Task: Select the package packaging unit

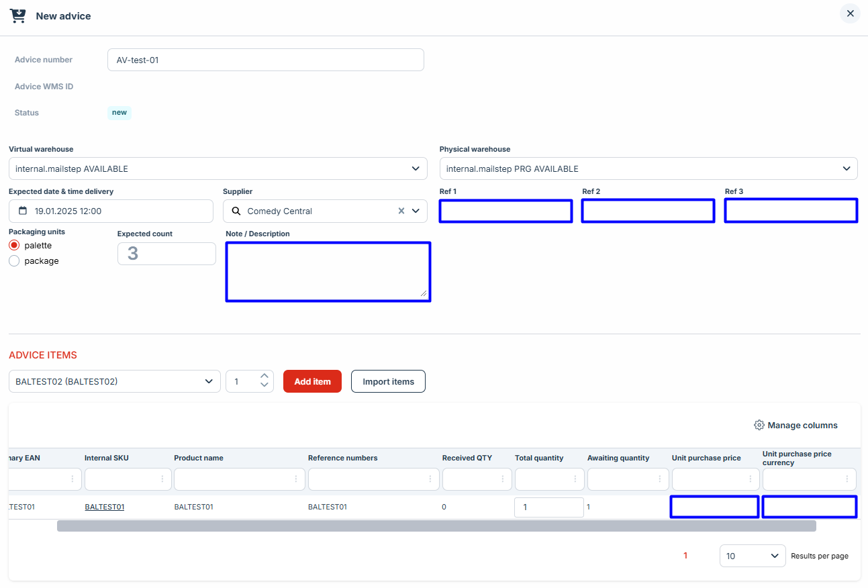Action: pyautogui.click(x=14, y=261)
